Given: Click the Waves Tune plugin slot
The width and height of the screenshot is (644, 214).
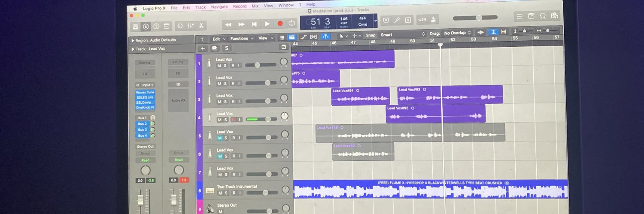Looking at the screenshot, I should pos(145,92).
